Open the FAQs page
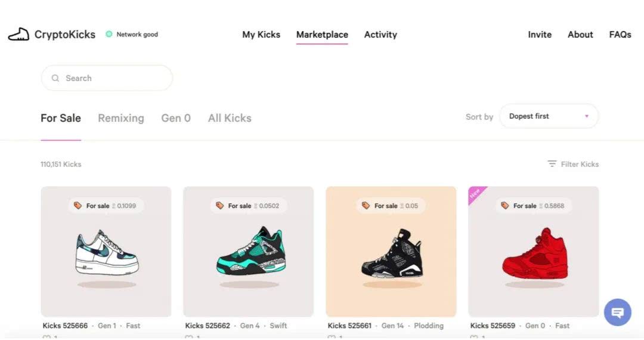Viewport: 644px width, 340px height. pyautogui.click(x=620, y=35)
